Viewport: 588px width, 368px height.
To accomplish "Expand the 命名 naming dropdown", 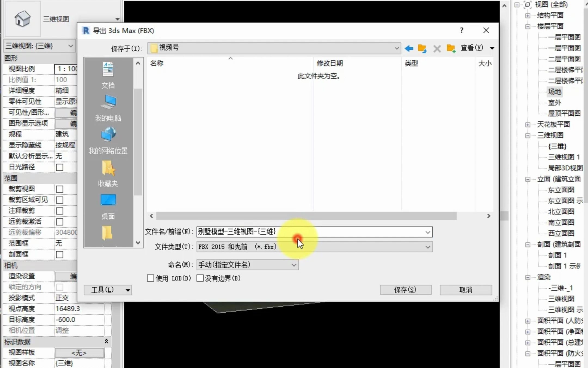I will pos(293,265).
